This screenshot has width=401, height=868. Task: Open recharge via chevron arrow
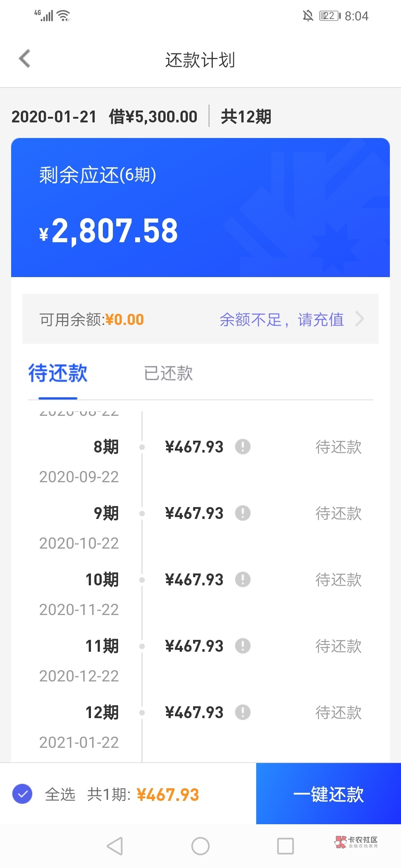coord(359,319)
